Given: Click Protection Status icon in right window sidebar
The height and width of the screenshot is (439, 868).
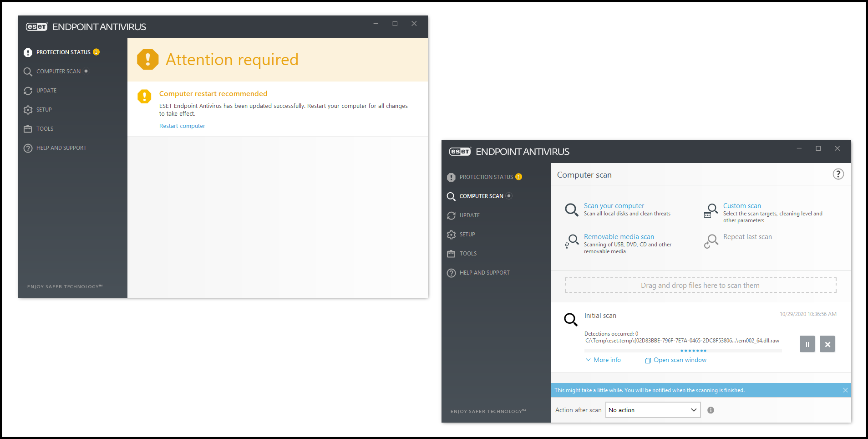Looking at the screenshot, I should pos(451,177).
